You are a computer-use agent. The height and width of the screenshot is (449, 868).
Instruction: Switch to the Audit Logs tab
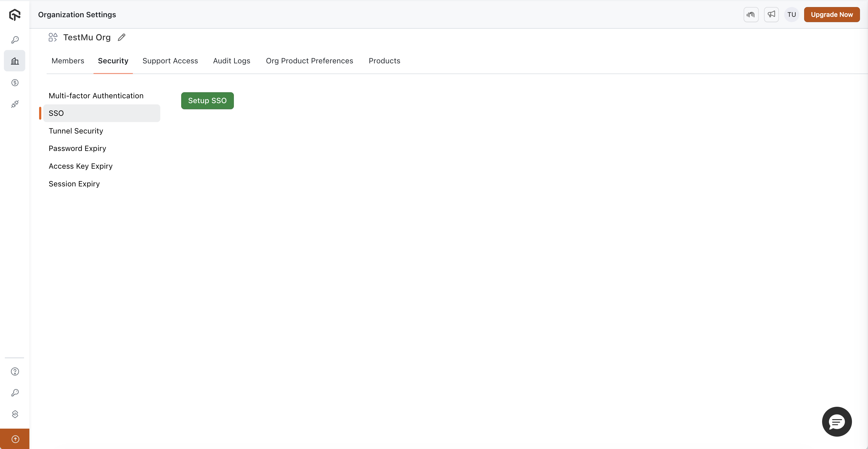tap(231, 61)
